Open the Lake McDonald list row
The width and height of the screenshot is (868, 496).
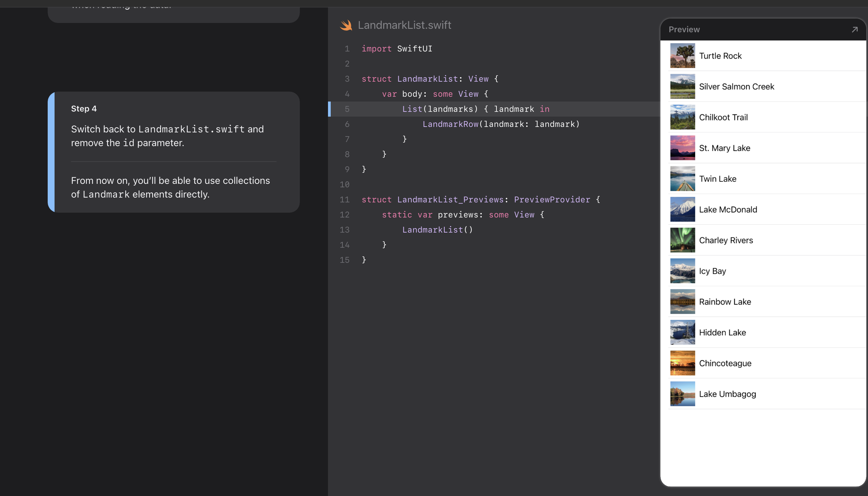click(728, 210)
